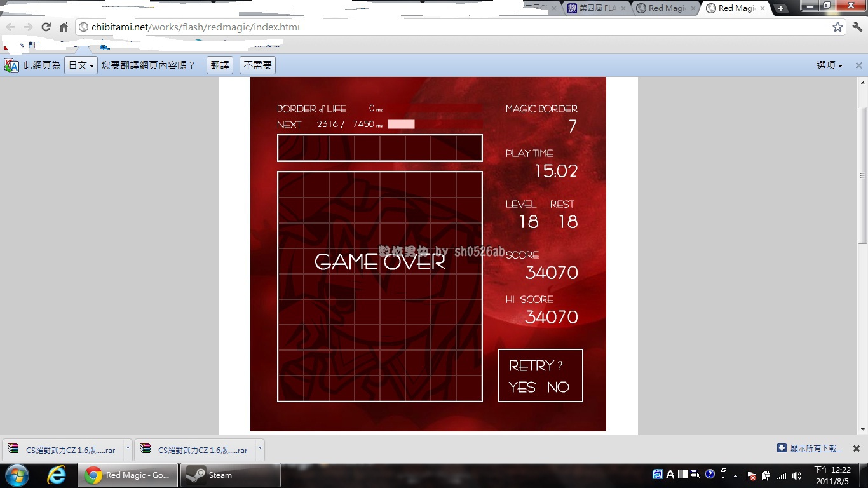Check the battery power icon

click(766, 475)
